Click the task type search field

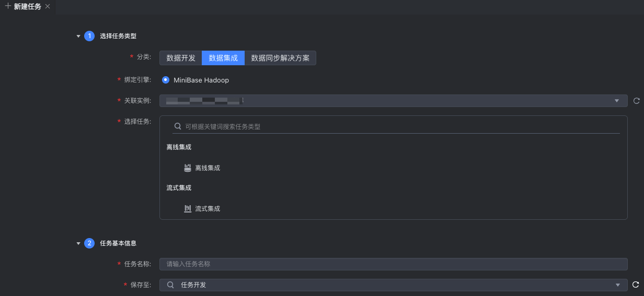pyautogui.click(x=396, y=126)
